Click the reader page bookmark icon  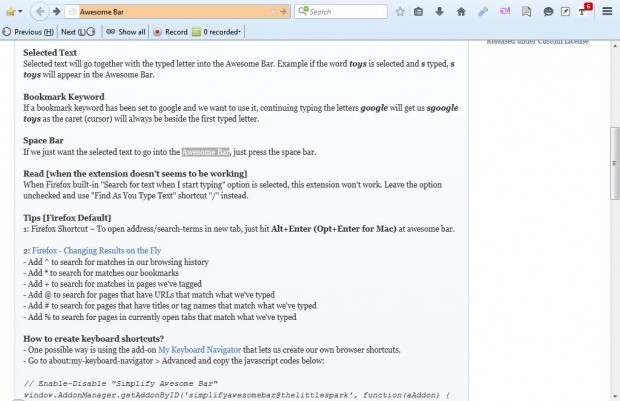[526, 12]
